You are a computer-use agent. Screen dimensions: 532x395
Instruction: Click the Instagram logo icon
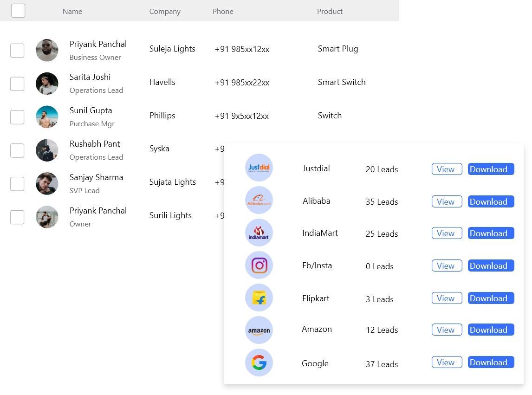tap(259, 265)
